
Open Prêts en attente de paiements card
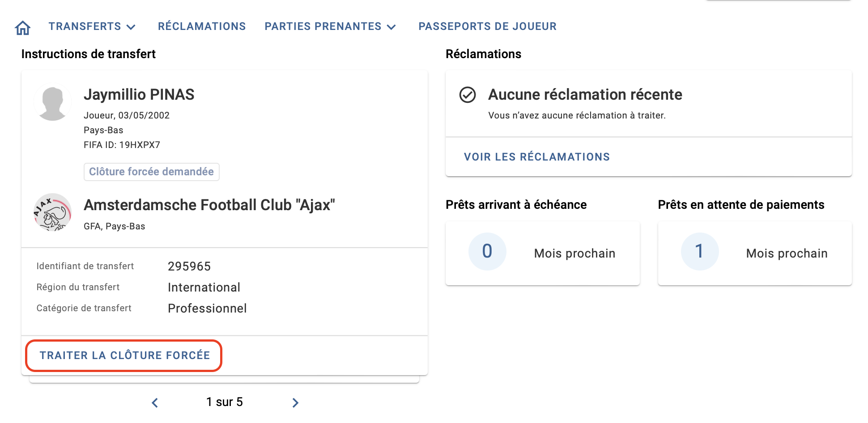pos(755,253)
